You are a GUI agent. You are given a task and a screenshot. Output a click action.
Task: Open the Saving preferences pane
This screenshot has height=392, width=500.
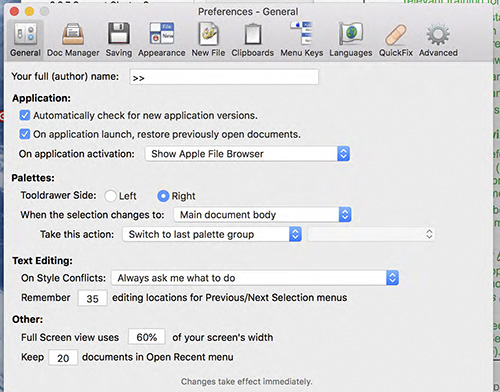[x=119, y=39]
